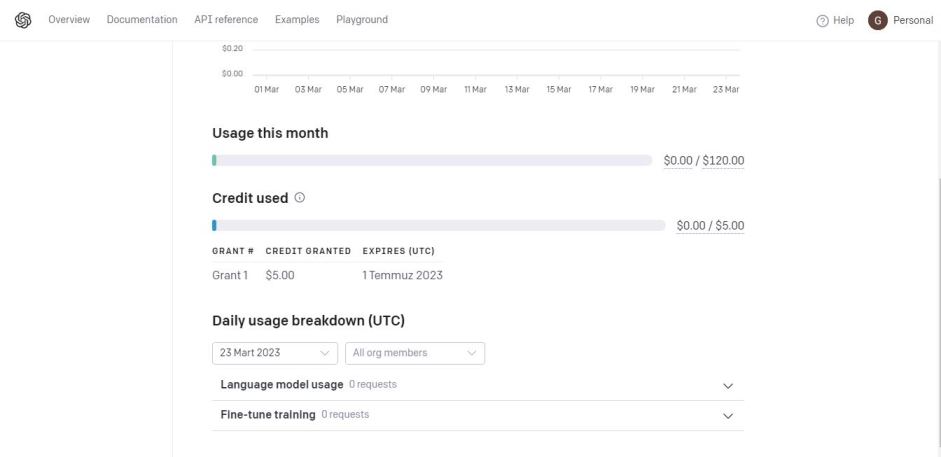Screen dimensions: 941x457
Task: Click the $0.20 chart axis value
Action: click(232, 49)
